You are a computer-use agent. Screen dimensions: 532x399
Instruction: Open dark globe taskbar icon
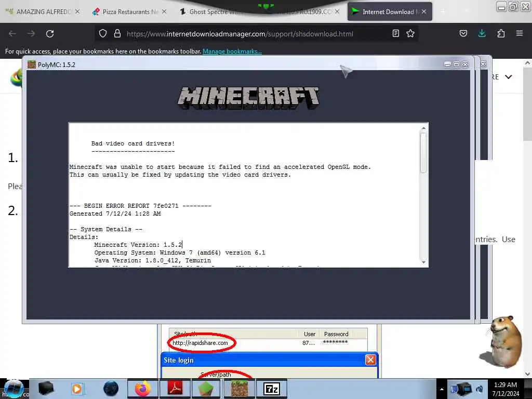pyautogui.click(x=111, y=389)
